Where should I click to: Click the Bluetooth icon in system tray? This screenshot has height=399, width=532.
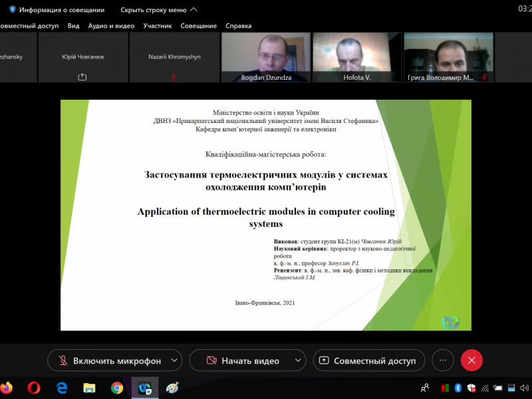point(458,388)
